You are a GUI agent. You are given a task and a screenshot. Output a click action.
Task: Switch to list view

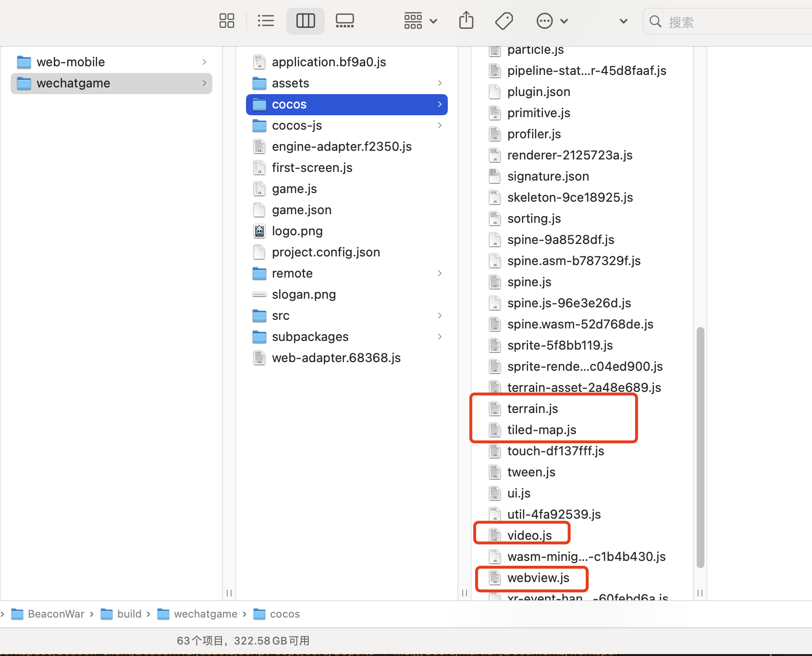tap(266, 21)
